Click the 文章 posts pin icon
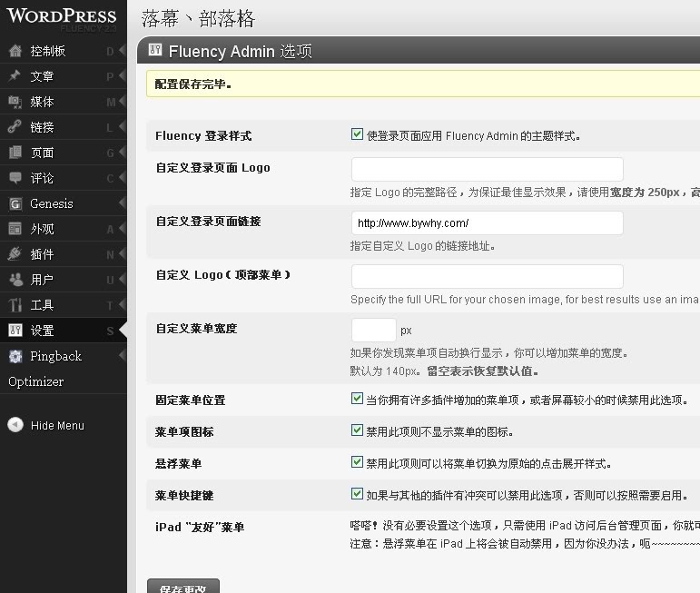This screenshot has height=593, width=700. 15,76
